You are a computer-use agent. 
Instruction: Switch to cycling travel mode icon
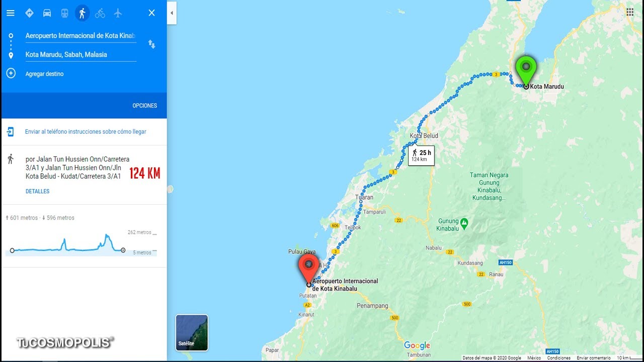click(x=100, y=13)
